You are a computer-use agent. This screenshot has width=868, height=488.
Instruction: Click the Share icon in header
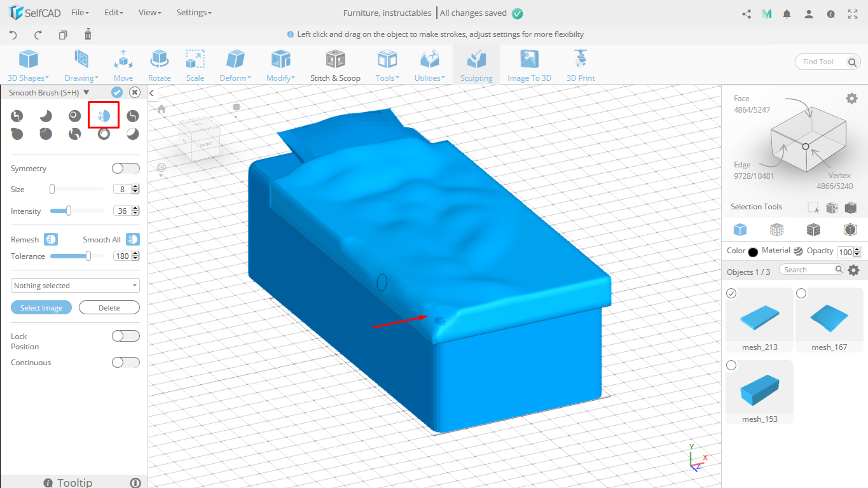pos(747,13)
